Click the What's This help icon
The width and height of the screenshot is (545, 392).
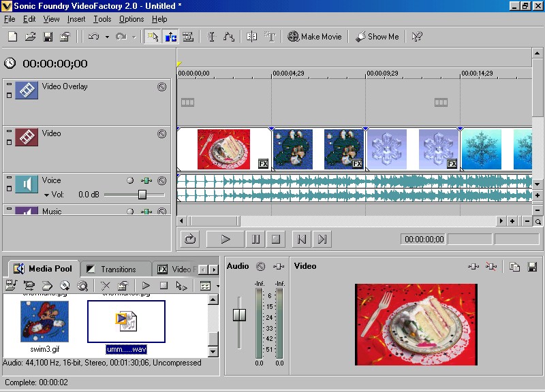[x=416, y=37]
